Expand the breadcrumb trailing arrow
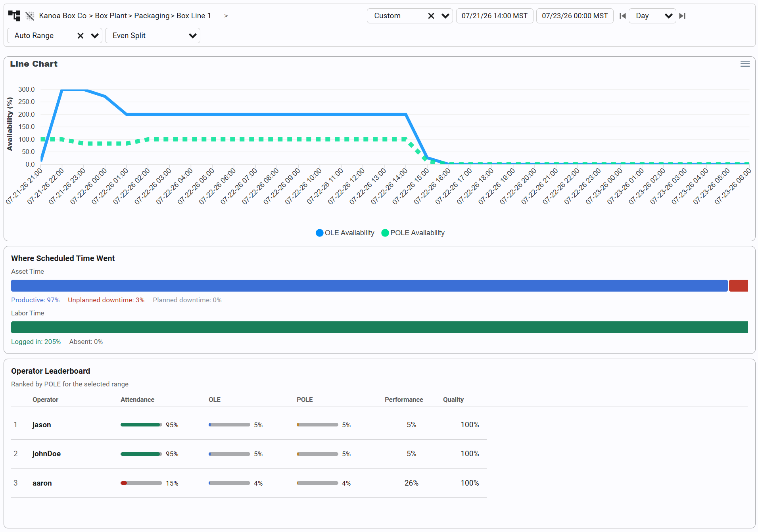 pos(226,16)
